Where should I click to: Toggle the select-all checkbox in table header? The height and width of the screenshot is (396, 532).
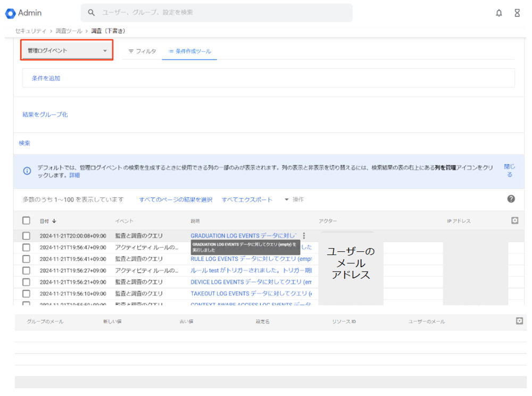pos(26,220)
